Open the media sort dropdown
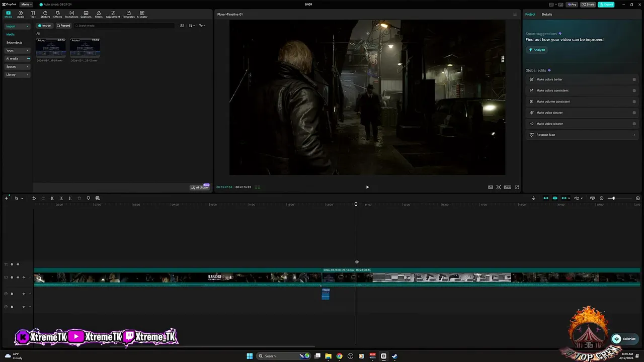This screenshot has height=362, width=644. [192, 26]
